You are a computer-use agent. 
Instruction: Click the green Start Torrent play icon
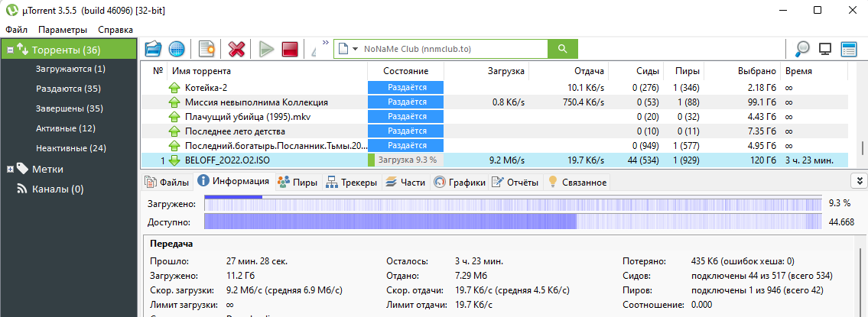(x=266, y=49)
